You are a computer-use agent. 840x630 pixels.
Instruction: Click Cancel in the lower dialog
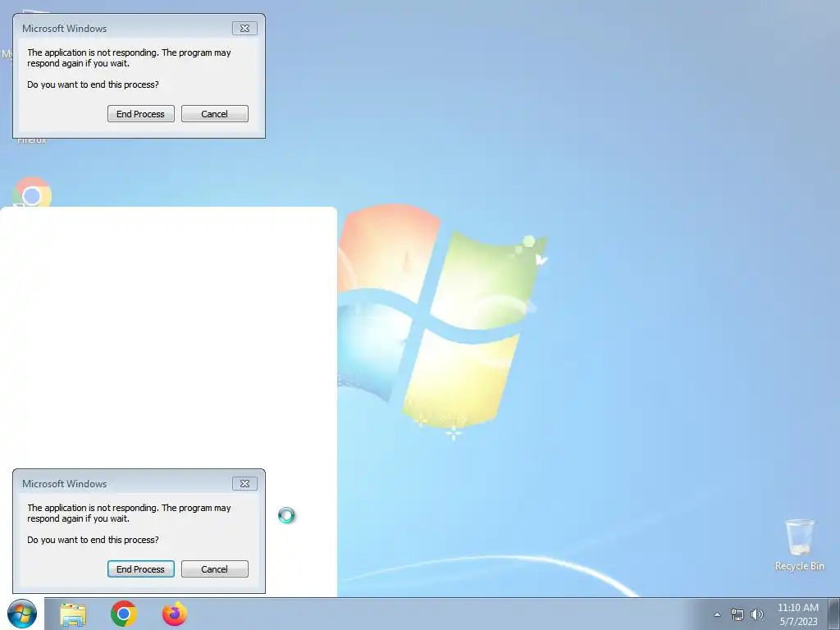(x=215, y=569)
